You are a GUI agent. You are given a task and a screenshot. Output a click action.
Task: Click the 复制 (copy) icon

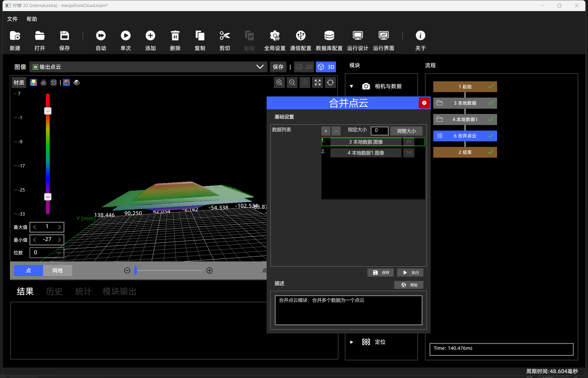(200, 40)
